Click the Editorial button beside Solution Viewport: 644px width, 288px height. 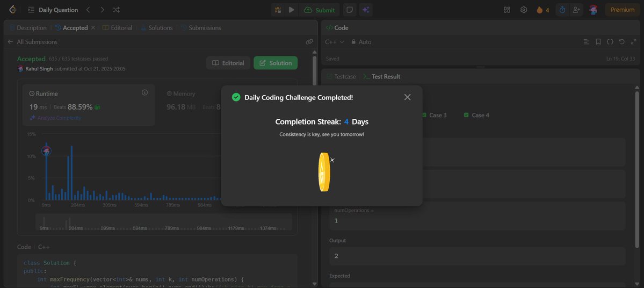(x=228, y=63)
